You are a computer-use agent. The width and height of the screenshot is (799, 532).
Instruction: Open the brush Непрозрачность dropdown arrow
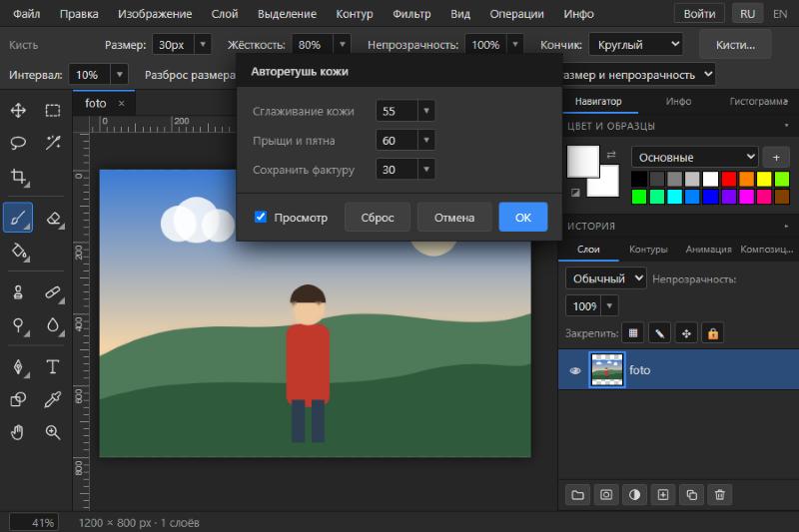coord(515,44)
